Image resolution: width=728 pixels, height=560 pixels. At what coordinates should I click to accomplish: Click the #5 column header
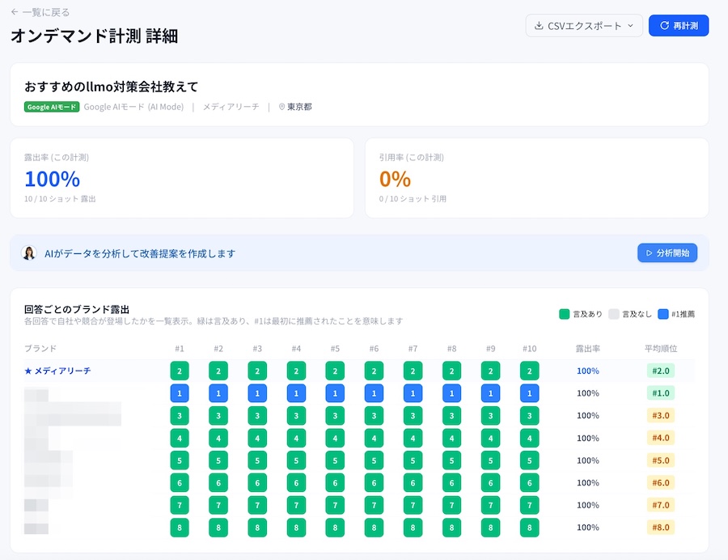point(335,348)
